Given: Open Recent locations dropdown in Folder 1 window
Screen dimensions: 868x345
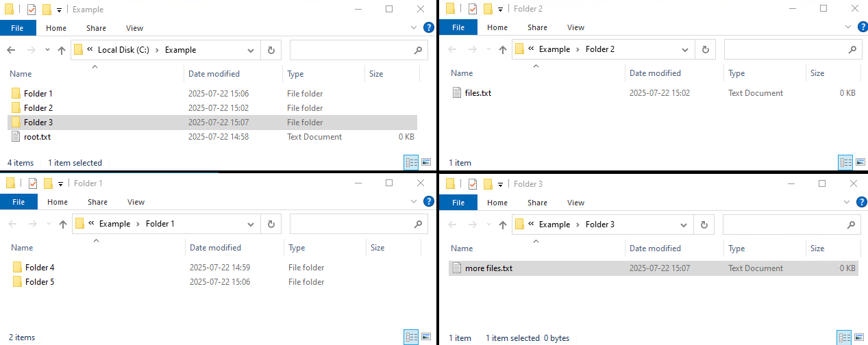Looking at the screenshot, I should [49, 224].
